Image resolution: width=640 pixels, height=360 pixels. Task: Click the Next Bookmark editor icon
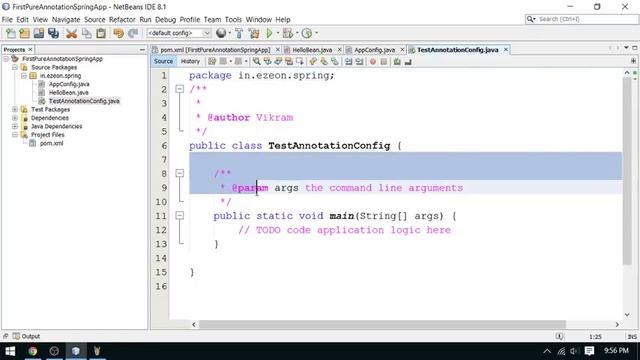click(324, 62)
